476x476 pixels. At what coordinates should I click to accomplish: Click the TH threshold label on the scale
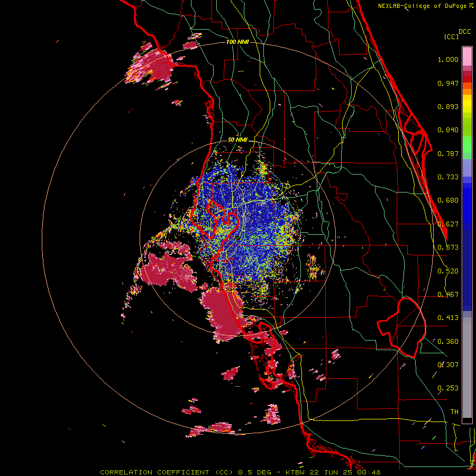pos(454,412)
